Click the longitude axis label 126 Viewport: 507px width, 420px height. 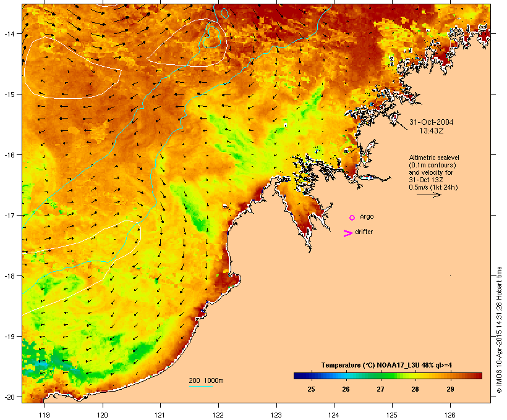pyautogui.click(x=450, y=415)
